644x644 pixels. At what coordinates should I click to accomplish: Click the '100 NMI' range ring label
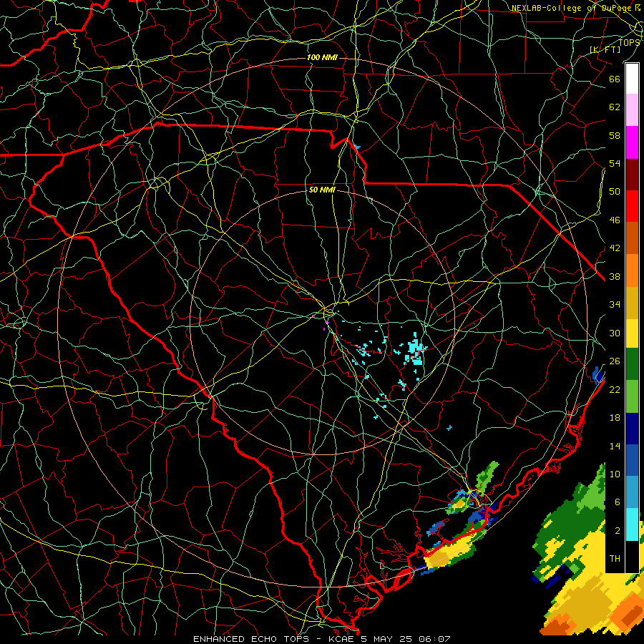point(323,57)
